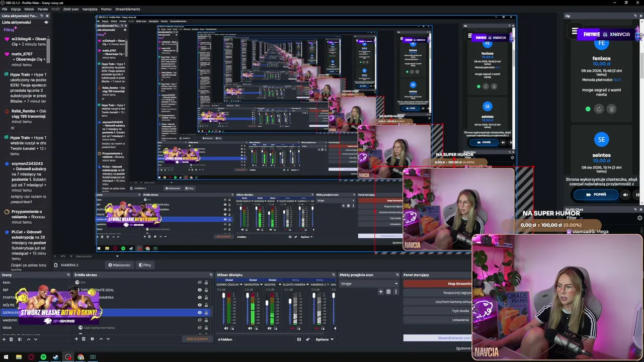
Task: Open the Narzędzia menu
Action: [90, 9]
